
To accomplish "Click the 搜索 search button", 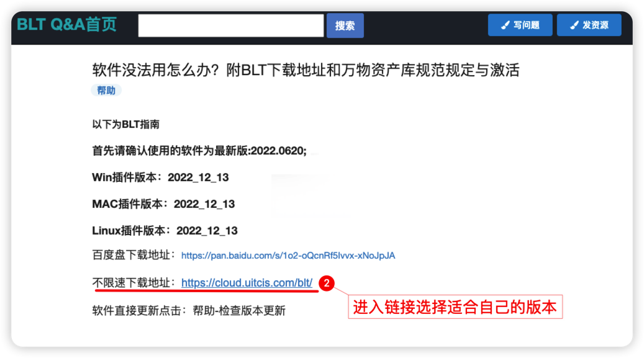I will point(345,25).
